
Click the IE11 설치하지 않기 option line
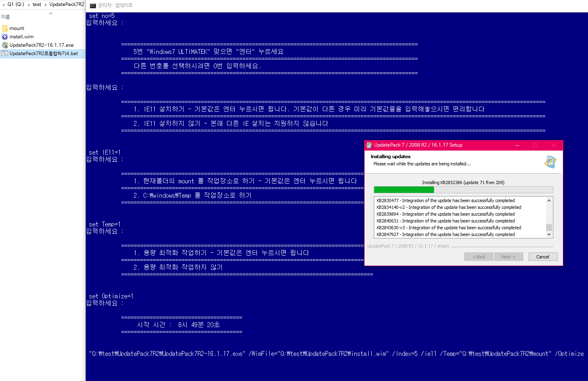coord(231,123)
